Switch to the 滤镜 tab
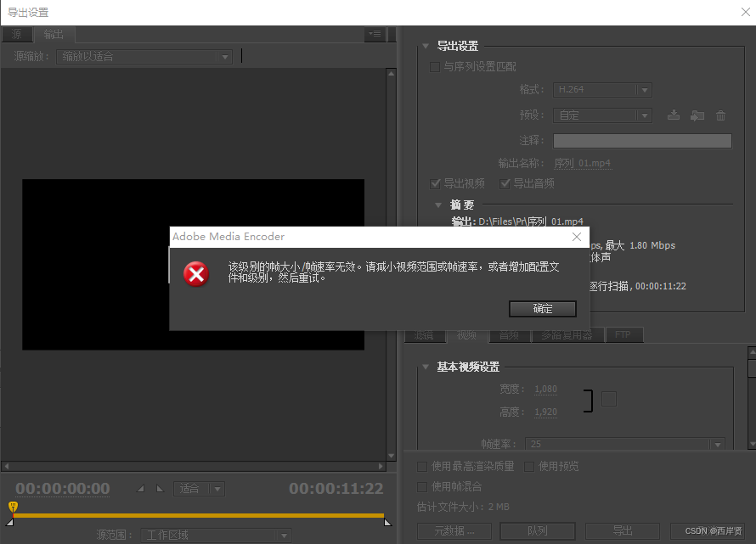 click(424, 335)
